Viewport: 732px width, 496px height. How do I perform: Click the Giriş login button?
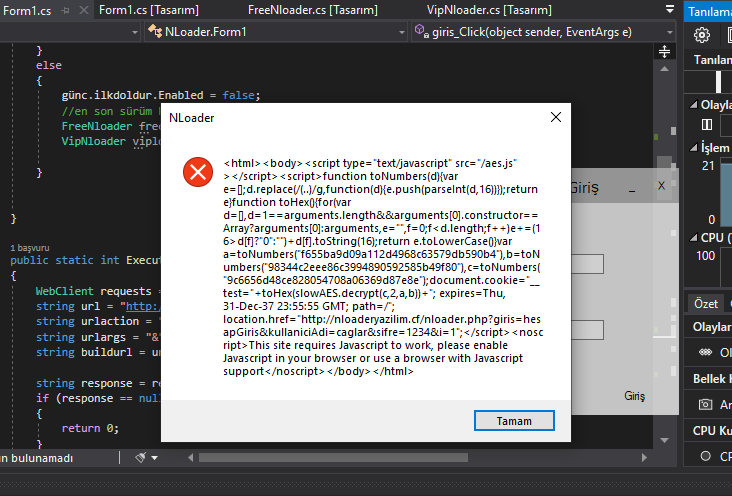pyautogui.click(x=634, y=396)
